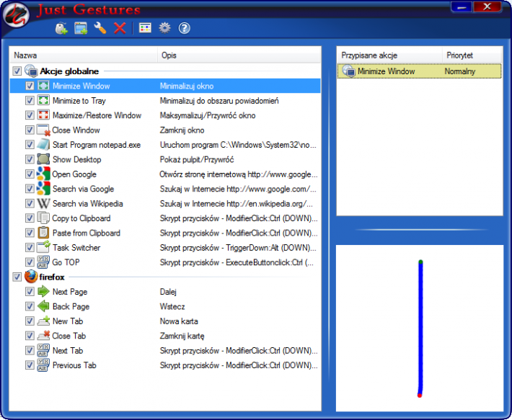This screenshot has height=420, width=512.
Task: Click the red X delete icon
Action: 120,28
